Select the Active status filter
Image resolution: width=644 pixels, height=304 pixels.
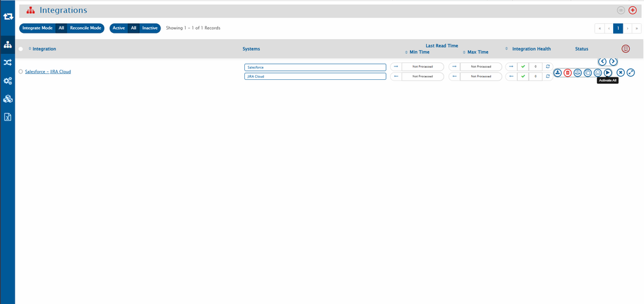(x=119, y=28)
